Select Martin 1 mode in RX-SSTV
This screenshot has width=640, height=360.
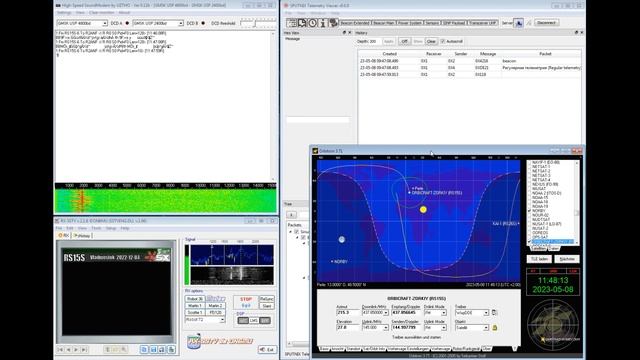pos(195,306)
